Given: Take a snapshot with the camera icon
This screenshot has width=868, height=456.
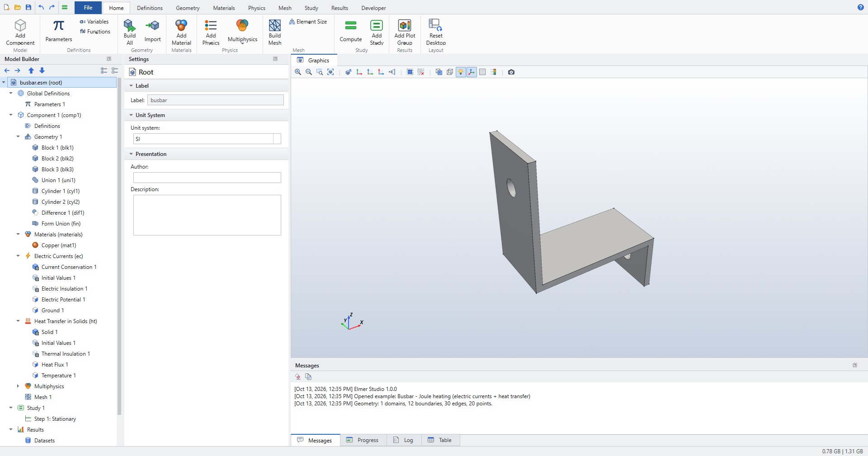Looking at the screenshot, I should point(511,72).
